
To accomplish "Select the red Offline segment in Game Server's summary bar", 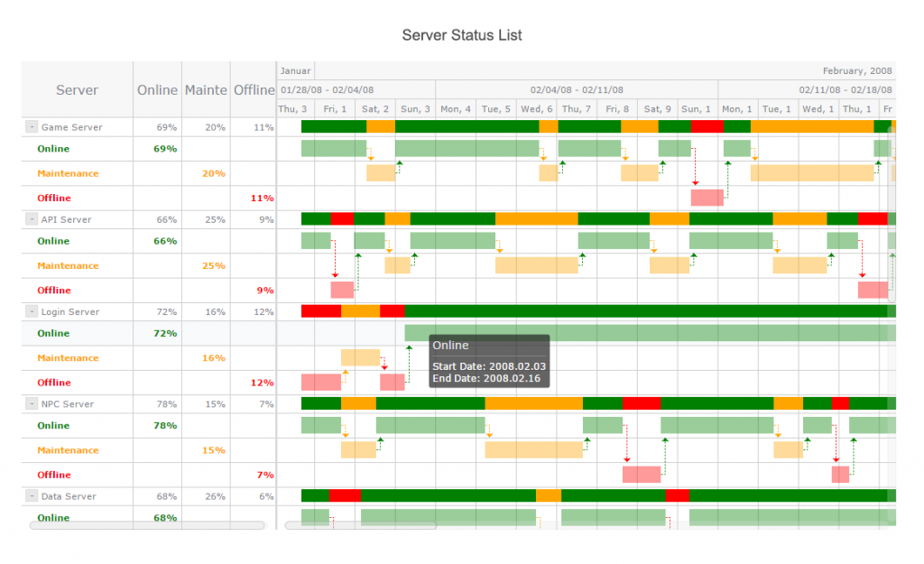I will click(708, 127).
